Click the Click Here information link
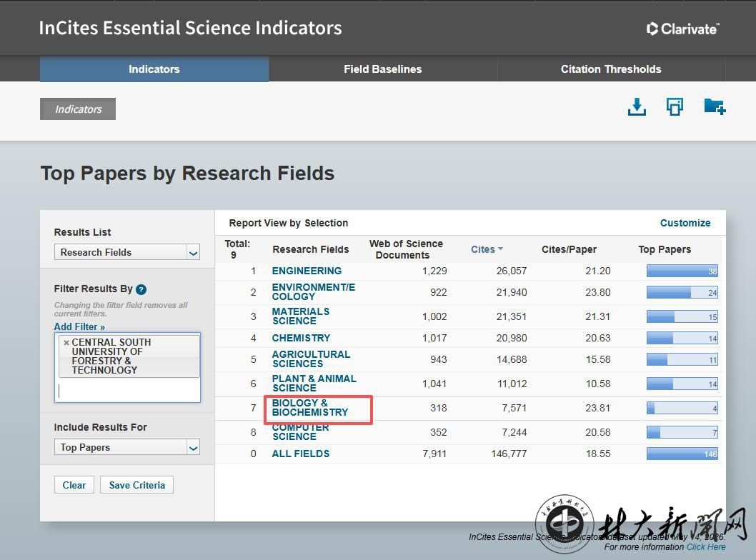This screenshot has height=560, width=756. pos(706,547)
